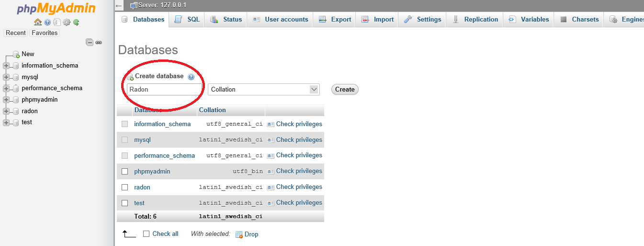The image size is (644, 246).
Task: Collapse all tree nodes with minus icon
Action: click(90, 42)
